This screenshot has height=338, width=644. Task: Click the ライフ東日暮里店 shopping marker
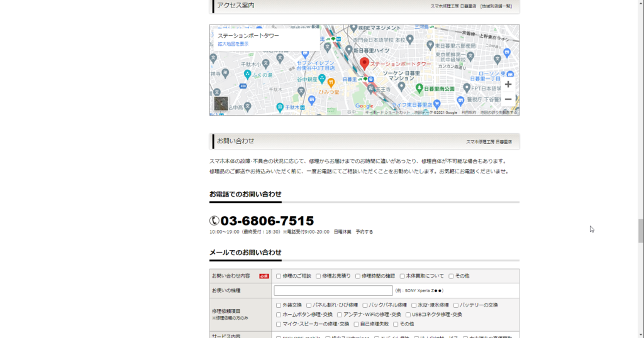[x=436, y=104]
